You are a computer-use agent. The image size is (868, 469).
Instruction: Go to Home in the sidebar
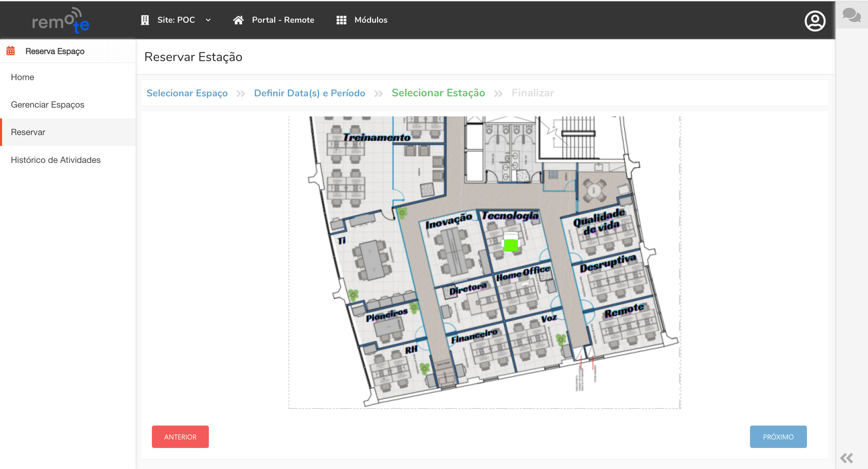[x=22, y=77]
